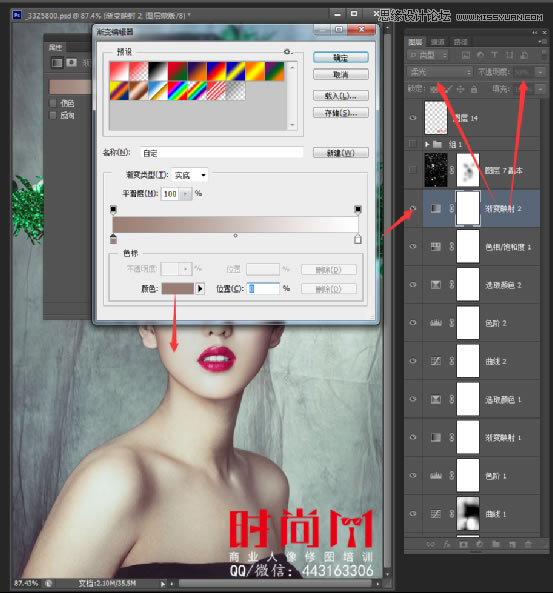This screenshot has height=593, width=553.
Task: Click the link layers icon in Layers panel footer
Action: [x=430, y=544]
